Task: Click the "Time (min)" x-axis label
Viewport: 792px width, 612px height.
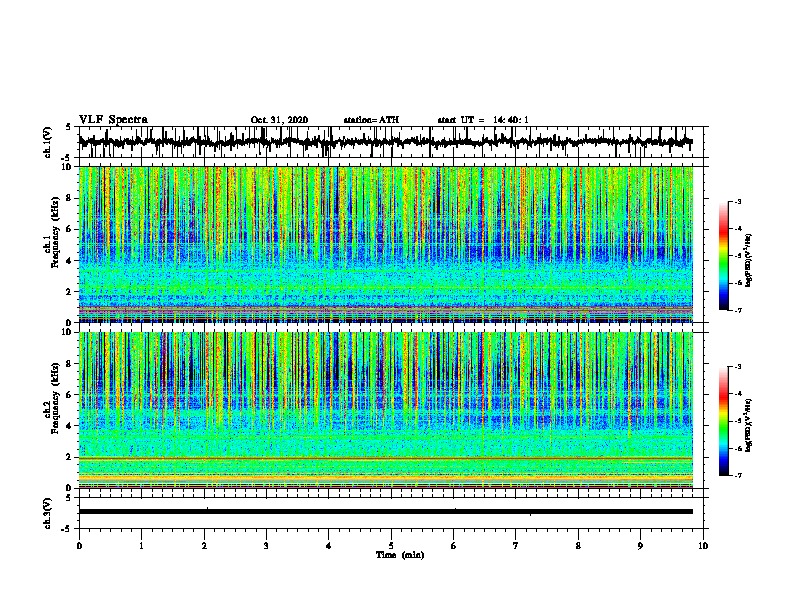Action: 400,555
